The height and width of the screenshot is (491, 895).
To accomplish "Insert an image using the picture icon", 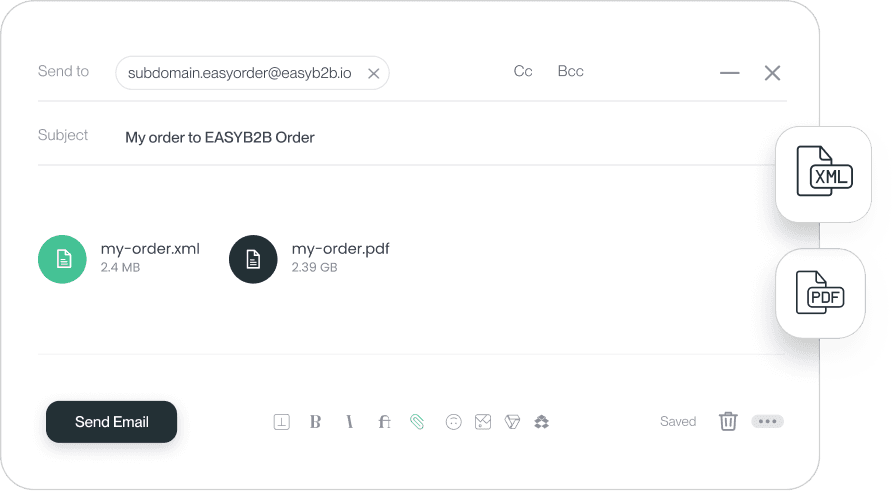I will (483, 422).
